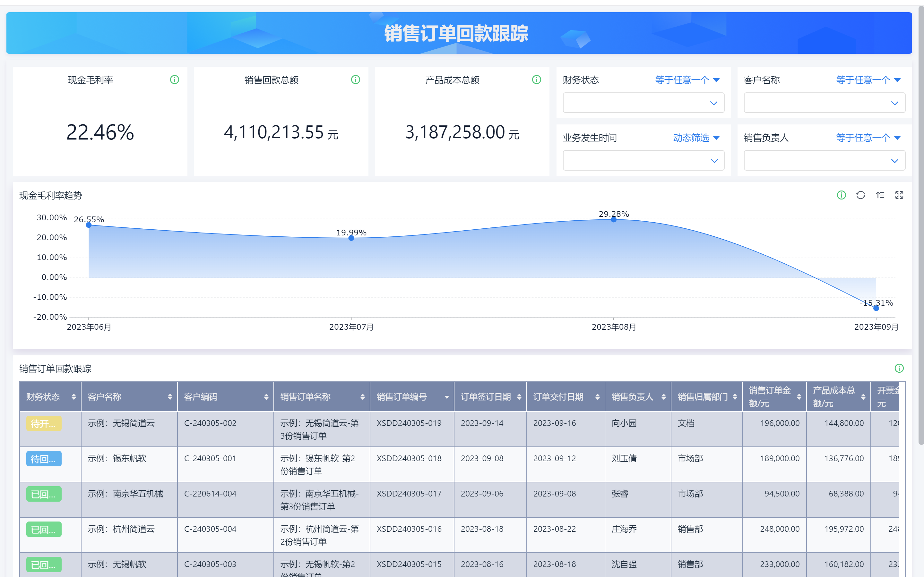This screenshot has height=577, width=924.
Task: Click the 销售负责人 column header
Action: 632,397
